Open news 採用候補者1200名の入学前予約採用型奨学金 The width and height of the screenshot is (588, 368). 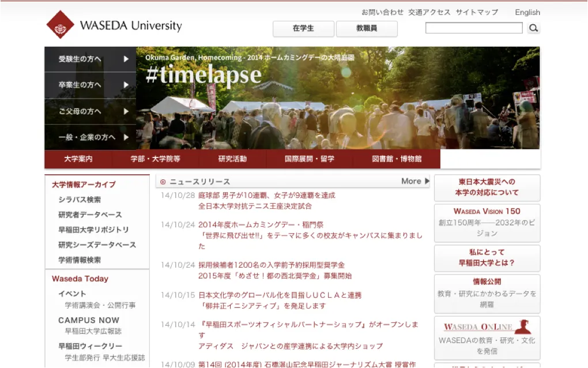point(271,265)
